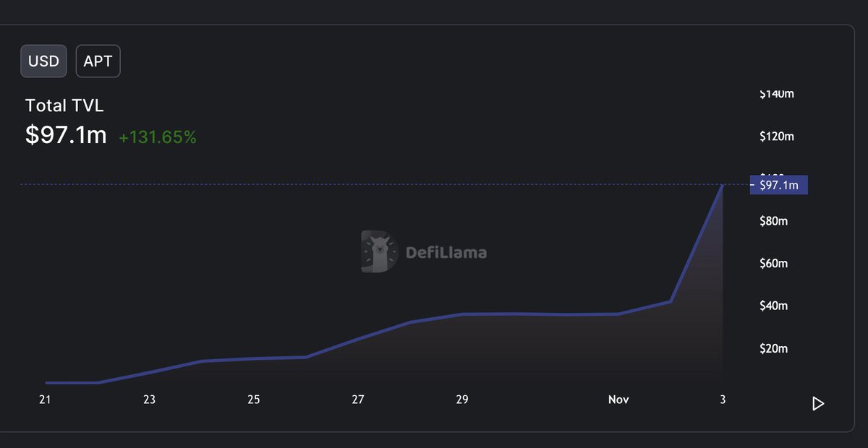
Task: Switch TVL denomination to APT
Action: [98, 61]
